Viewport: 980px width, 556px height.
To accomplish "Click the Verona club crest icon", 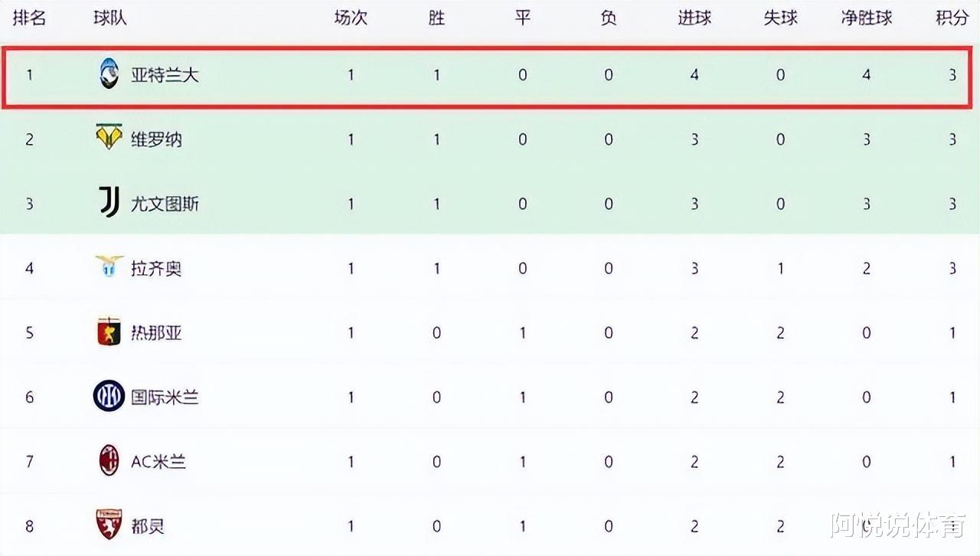I will click(x=109, y=138).
